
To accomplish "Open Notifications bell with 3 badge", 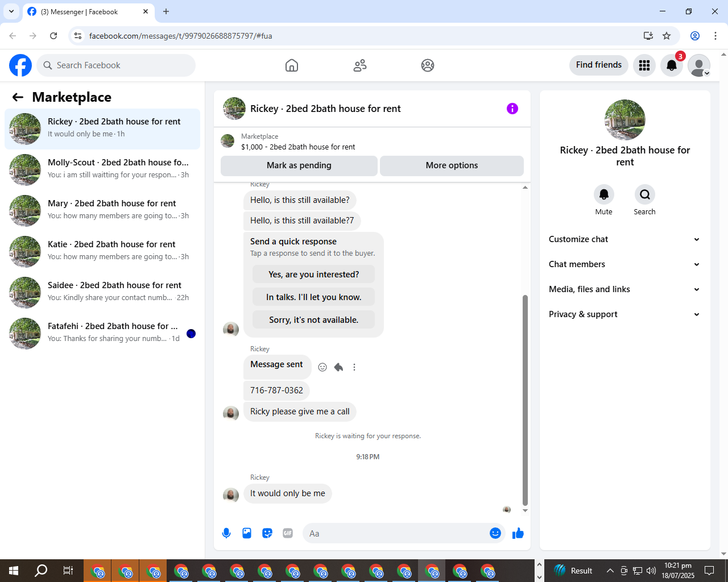I will (x=672, y=65).
